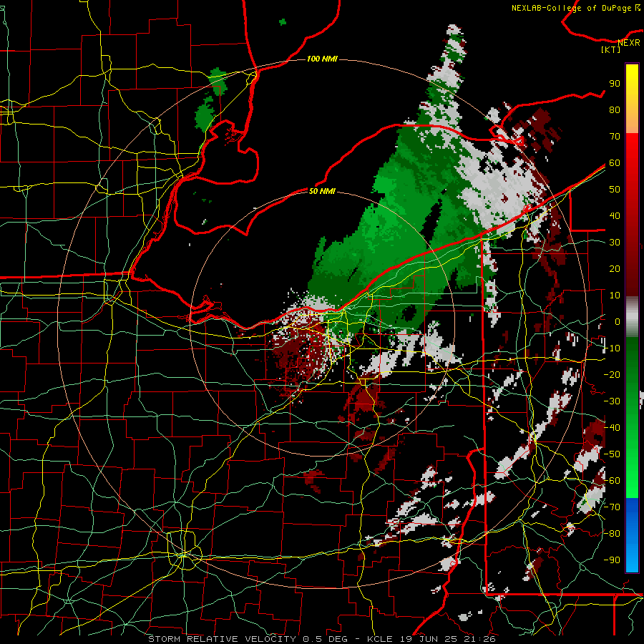Click the -40 value on velocity scale
Screen dimensions: 644x644
point(612,428)
